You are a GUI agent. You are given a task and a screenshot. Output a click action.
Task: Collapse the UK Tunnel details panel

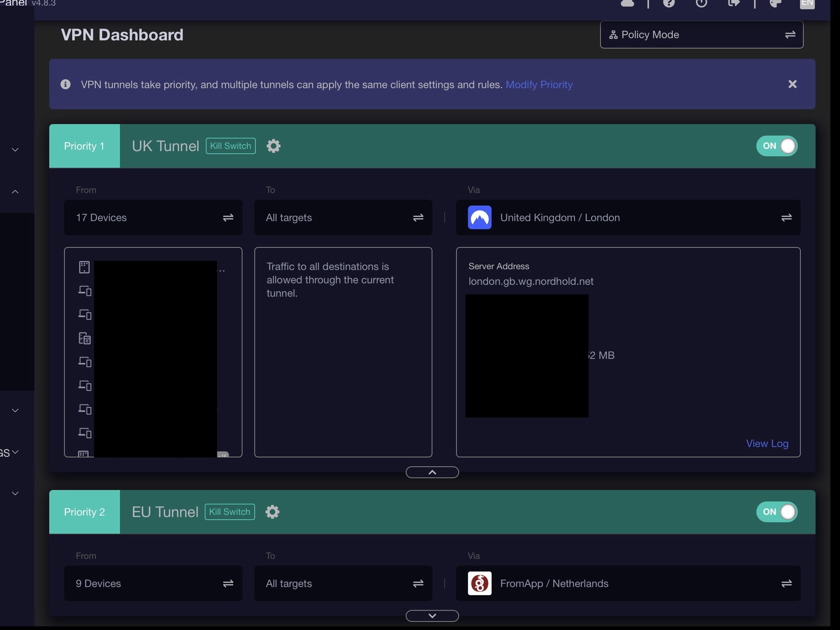432,472
